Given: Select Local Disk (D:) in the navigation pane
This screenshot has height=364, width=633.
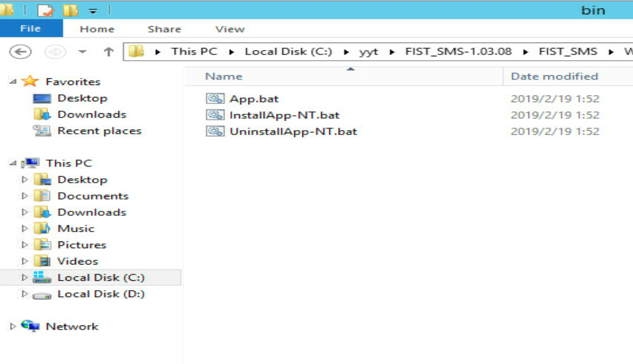Looking at the screenshot, I should click(x=101, y=294).
